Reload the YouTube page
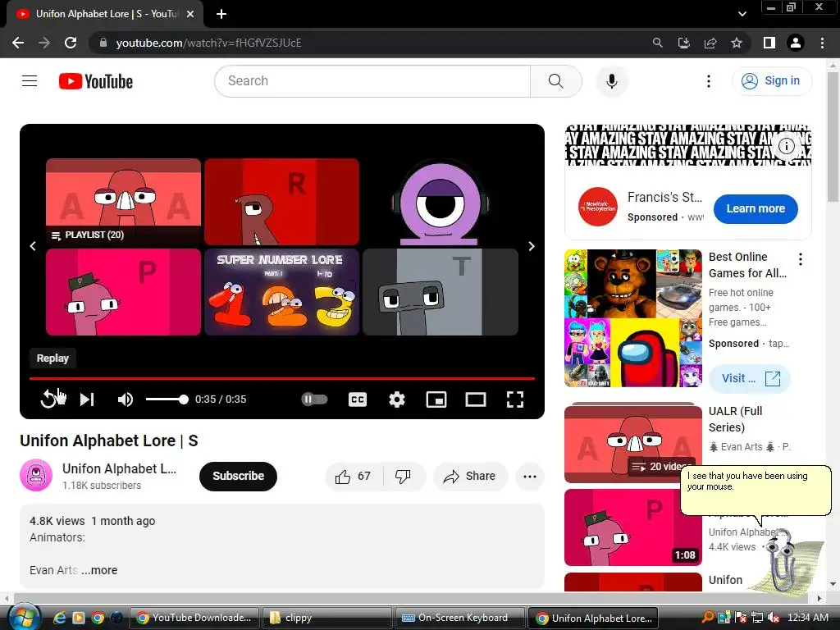 coord(71,43)
